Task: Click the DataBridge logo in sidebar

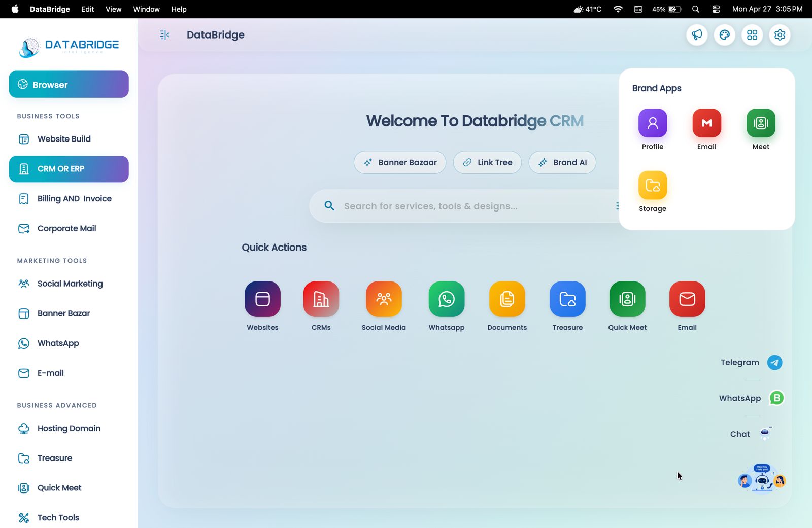Action: (x=69, y=47)
